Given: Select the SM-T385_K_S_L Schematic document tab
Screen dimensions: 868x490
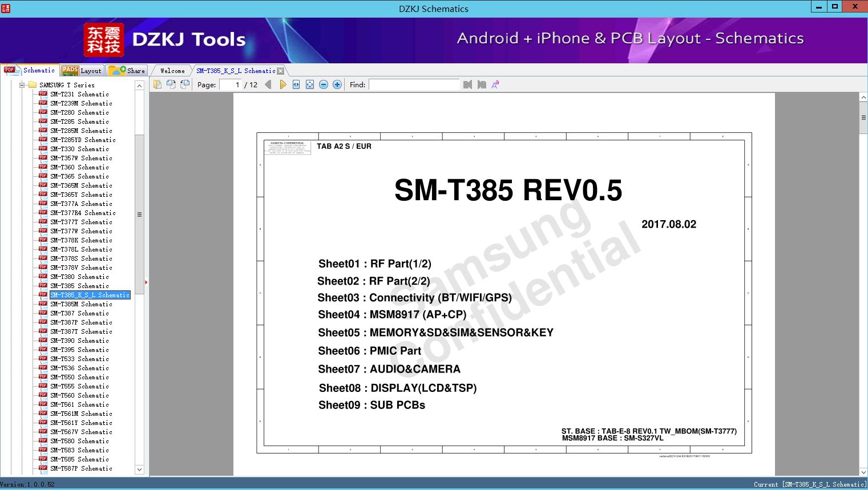Looking at the screenshot, I should [x=236, y=71].
